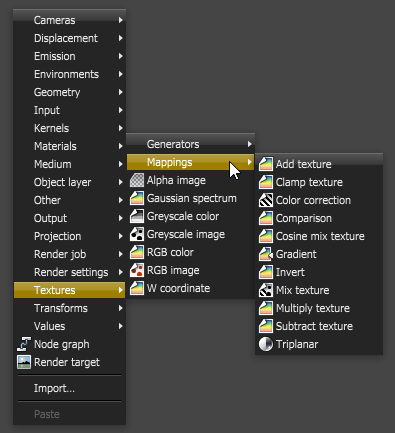Expand the Cameras submenu arrow

click(120, 20)
